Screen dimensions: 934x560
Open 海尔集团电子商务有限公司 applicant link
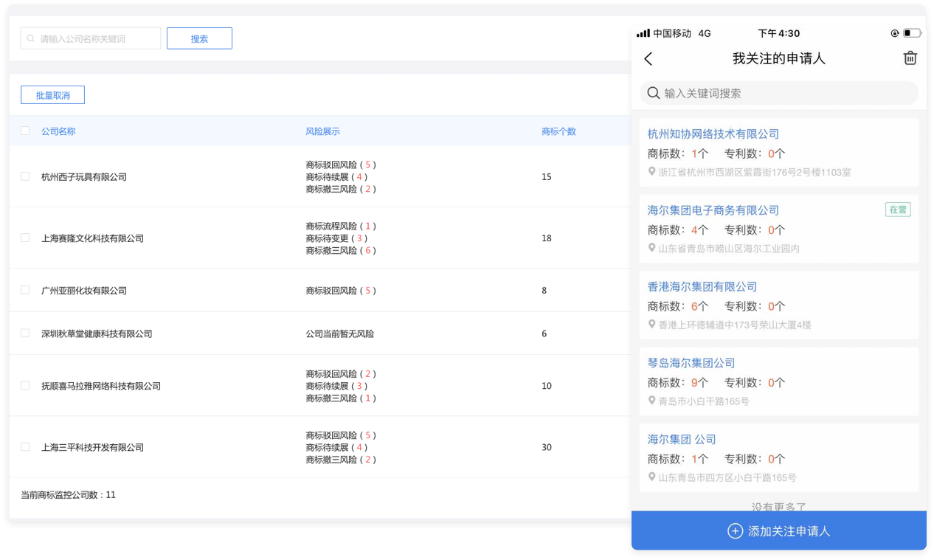(713, 210)
